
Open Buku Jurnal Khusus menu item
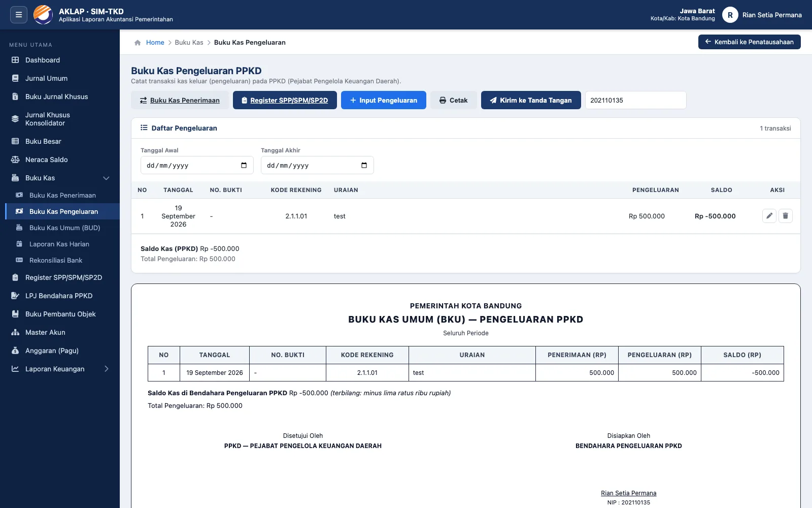(60, 97)
